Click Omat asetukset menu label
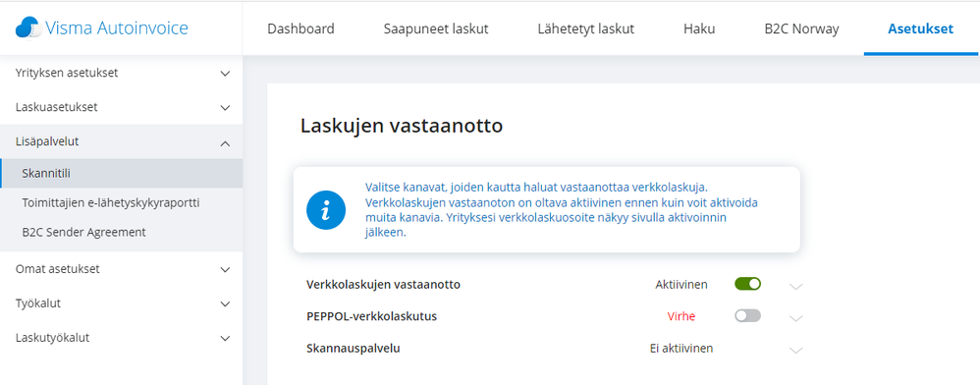 [x=58, y=269]
